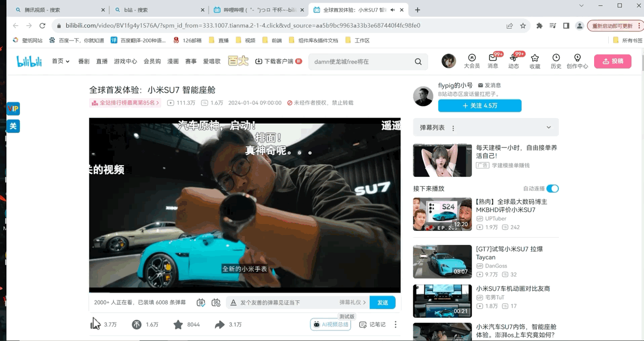Click the pink 投稿 upload button
This screenshot has height=341, width=644.
pos(612,61)
